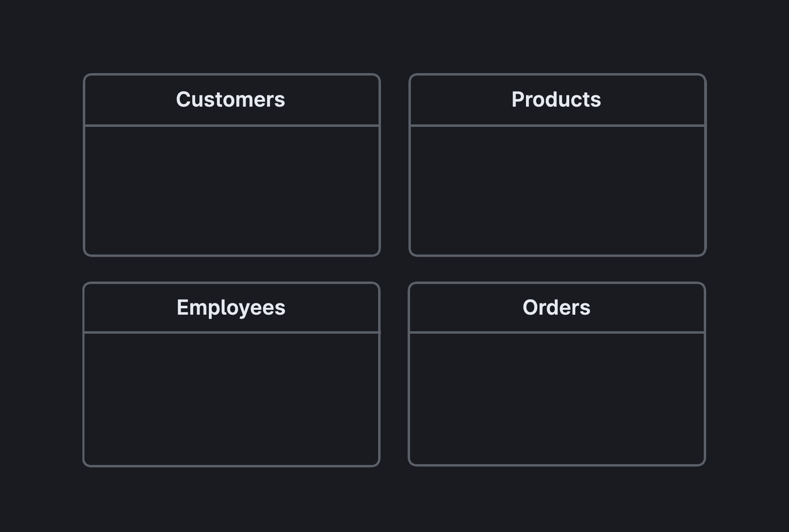Click the Orders card's bottom border
Image resolution: width=789 pixels, height=532 pixels.
tap(557, 465)
